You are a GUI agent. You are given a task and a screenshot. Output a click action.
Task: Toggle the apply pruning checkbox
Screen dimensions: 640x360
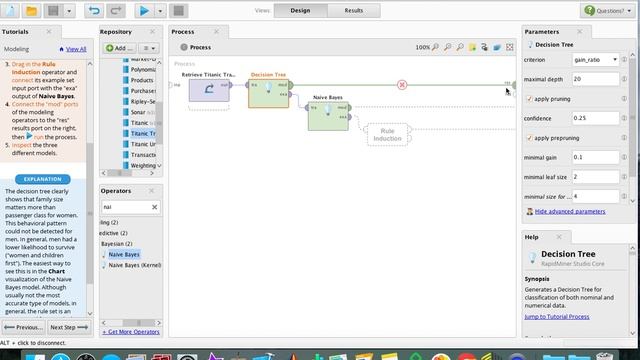point(530,99)
